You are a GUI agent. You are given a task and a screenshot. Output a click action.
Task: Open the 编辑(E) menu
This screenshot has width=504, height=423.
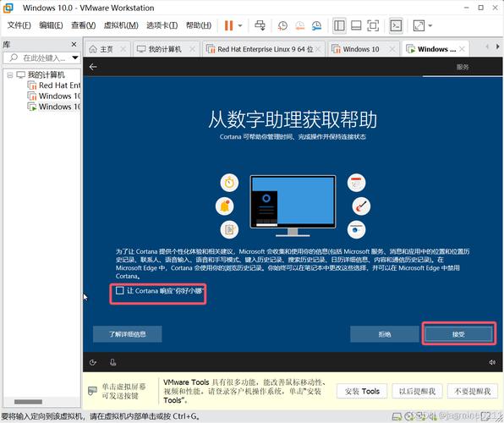pos(51,25)
